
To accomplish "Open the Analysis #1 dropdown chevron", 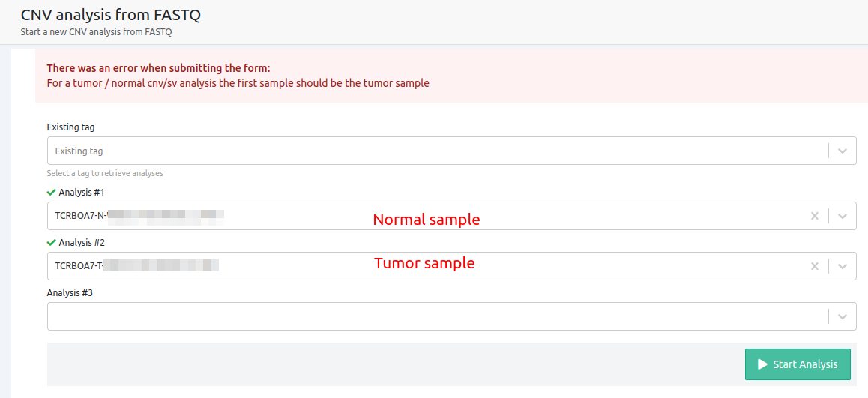I will pyautogui.click(x=843, y=216).
